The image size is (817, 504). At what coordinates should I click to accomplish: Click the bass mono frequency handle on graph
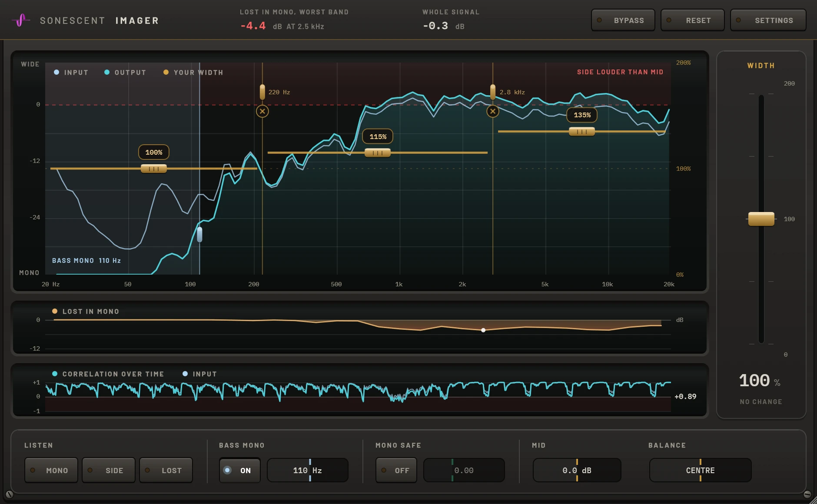tap(199, 235)
